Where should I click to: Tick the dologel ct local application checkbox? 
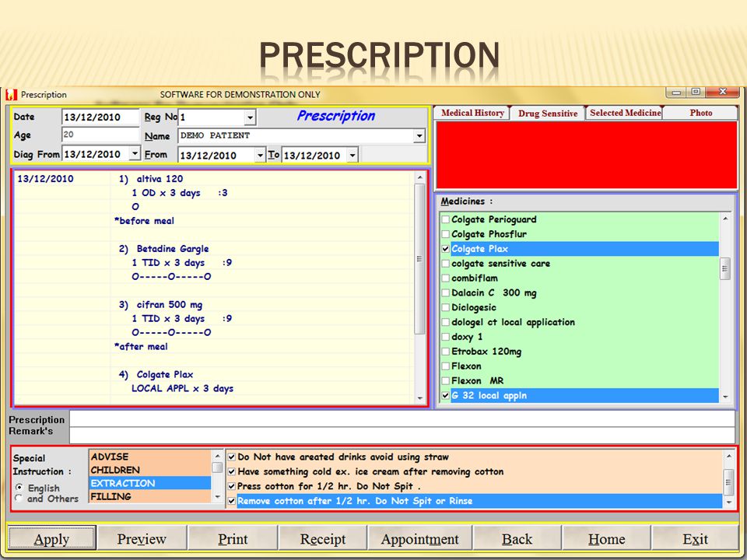click(445, 322)
